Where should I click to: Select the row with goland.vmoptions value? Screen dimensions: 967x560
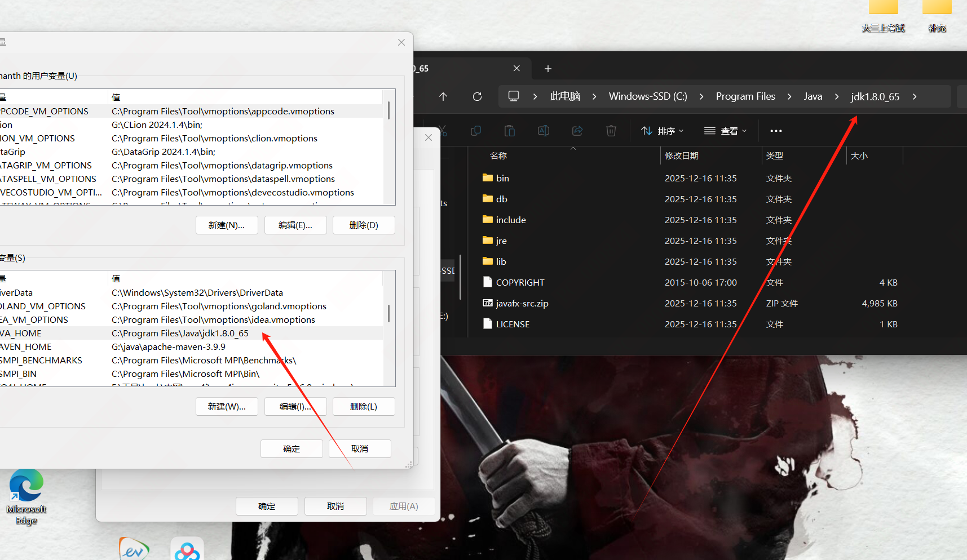pos(191,306)
